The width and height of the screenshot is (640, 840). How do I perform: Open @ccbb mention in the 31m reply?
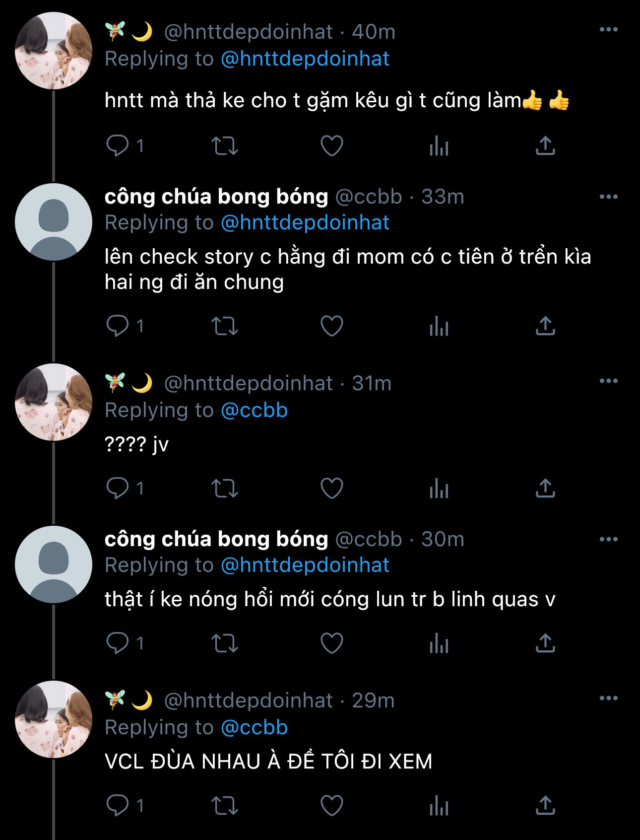(x=254, y=411)
